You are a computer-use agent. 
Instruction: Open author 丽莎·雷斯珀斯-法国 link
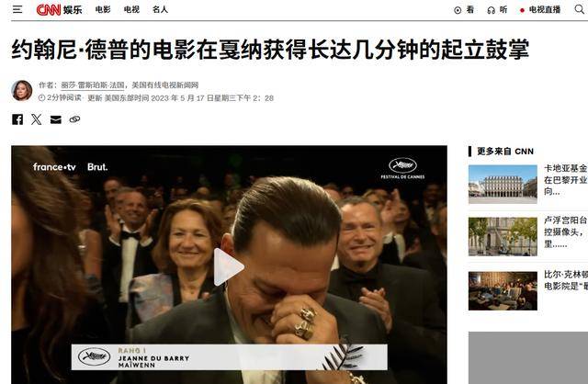[93, 85]
